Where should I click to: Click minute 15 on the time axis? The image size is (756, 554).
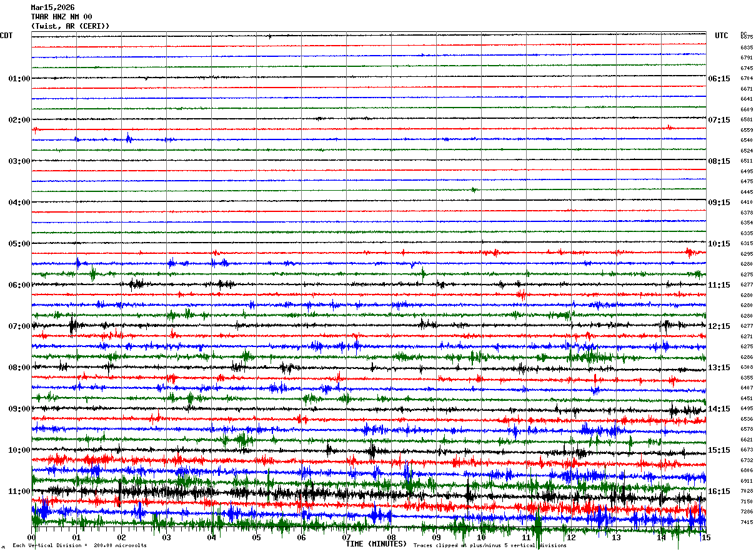click(x=705, y=538)
